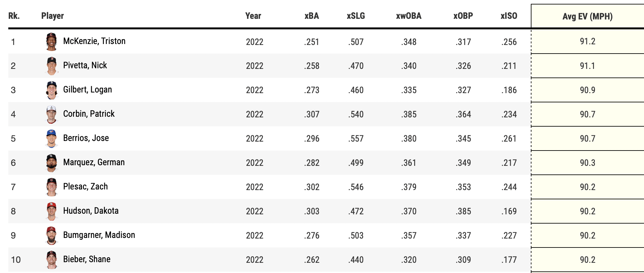Screen dimensions: 644x273
Task: Open the Bieber, Shane player link
Action: click(87, 259)
